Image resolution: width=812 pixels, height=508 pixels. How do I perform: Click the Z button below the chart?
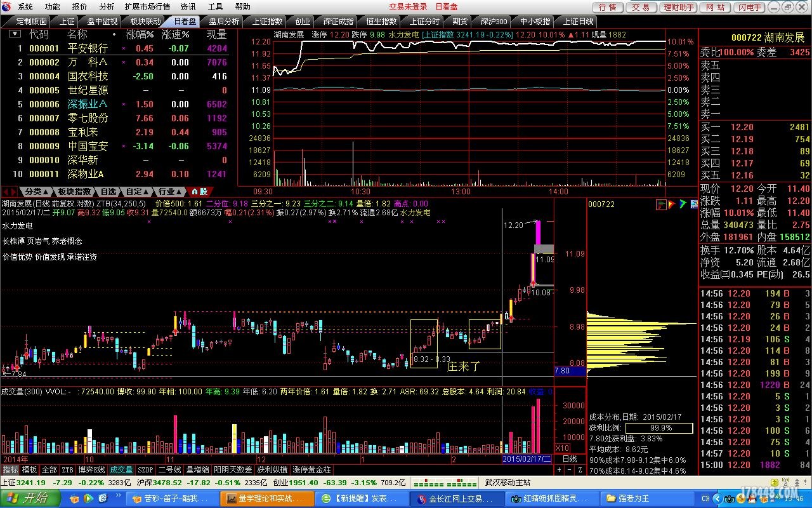580,470
